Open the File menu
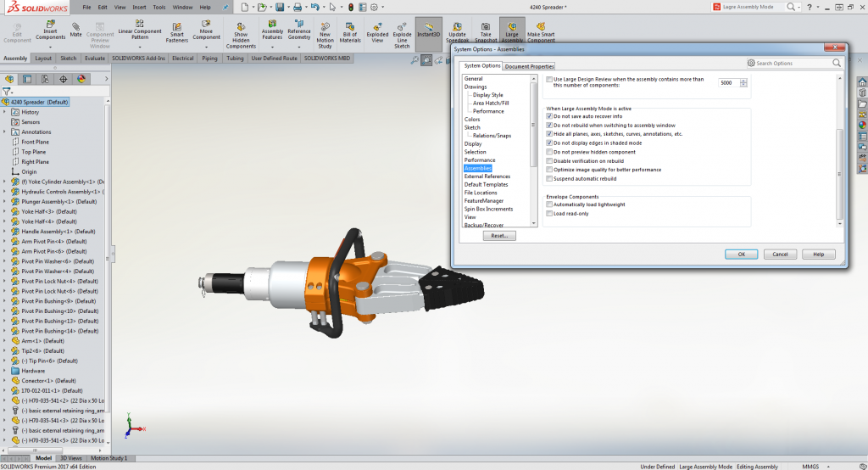The height and width of the screenshot is (470, 868). 87,7
